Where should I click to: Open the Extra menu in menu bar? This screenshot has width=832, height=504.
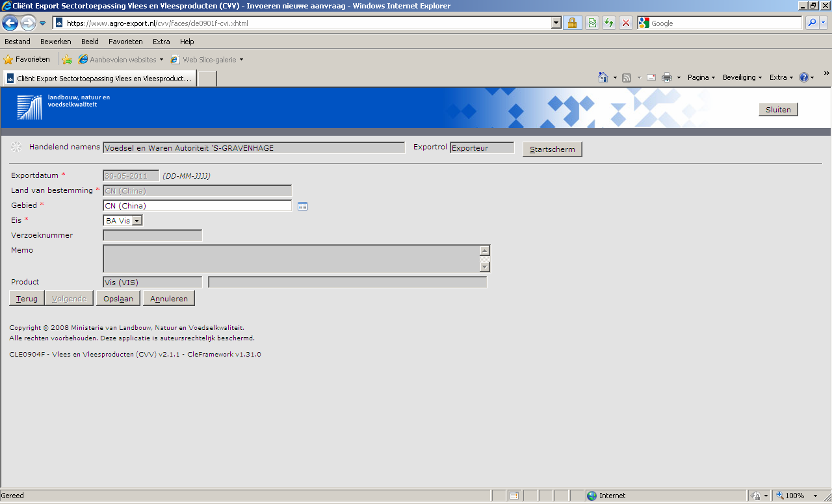(x=161, y=42)
